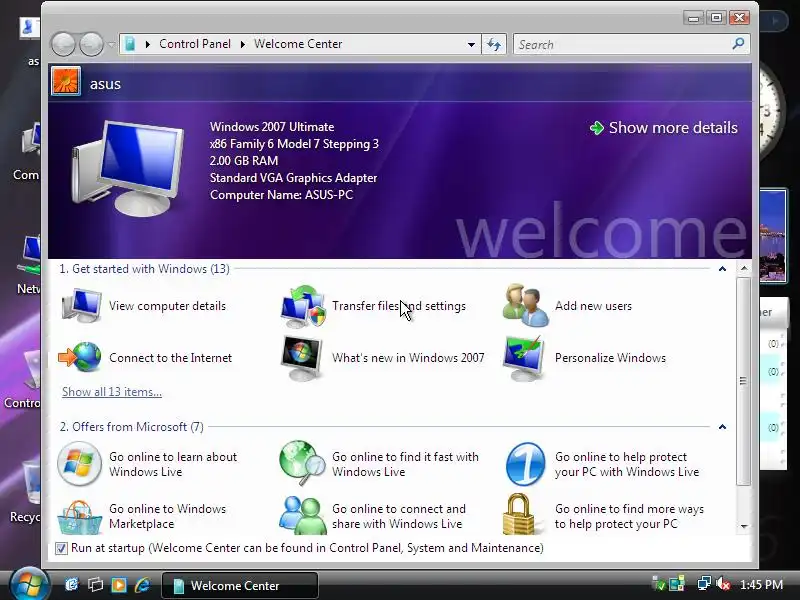Click the muted volume tray icon
800x600 pixels.
pos(723,584)
